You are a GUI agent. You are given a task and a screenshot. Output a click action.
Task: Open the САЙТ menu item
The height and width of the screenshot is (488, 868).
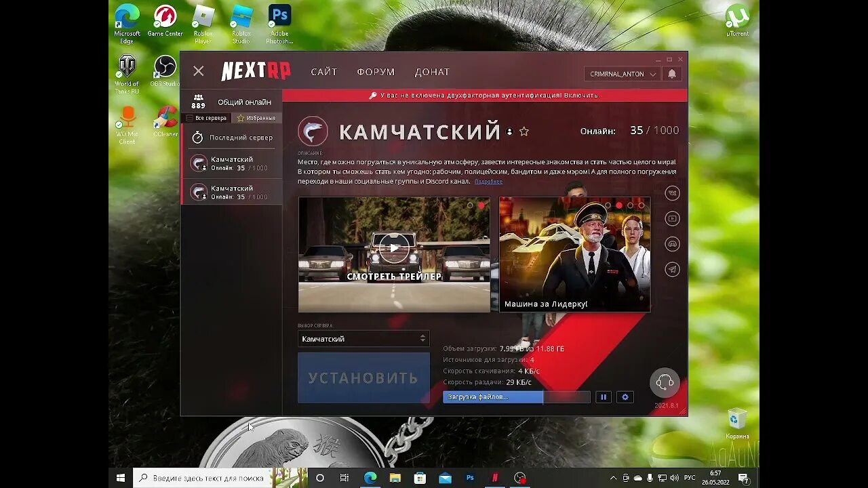pos(324,72)
